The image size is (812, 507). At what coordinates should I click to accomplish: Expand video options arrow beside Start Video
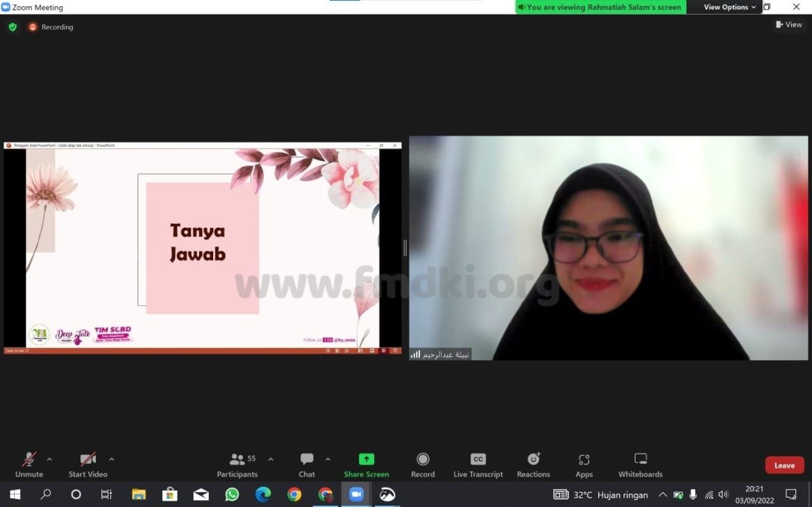(x=111, y=459)
